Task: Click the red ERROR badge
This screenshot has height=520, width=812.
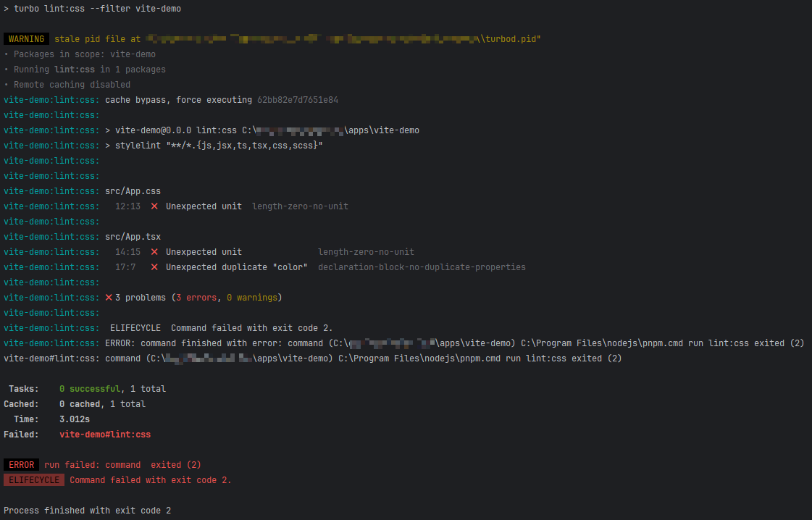Action: pos(21,464)
